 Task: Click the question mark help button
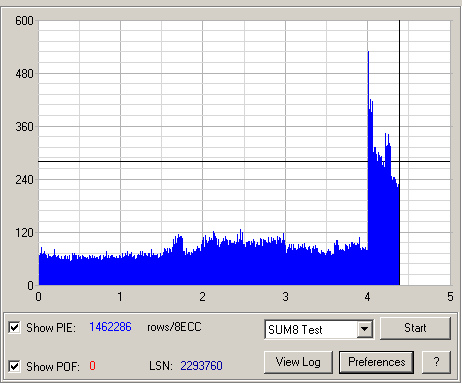[436, 362]
